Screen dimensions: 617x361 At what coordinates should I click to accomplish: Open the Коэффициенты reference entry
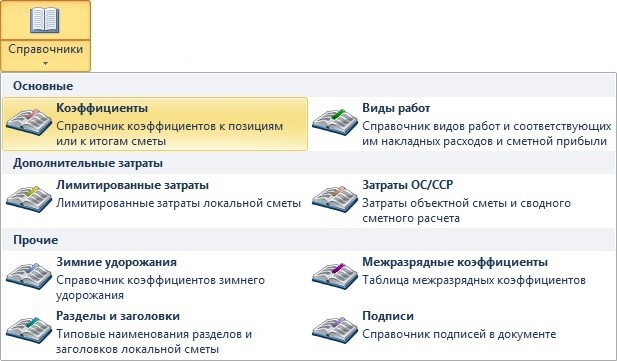(155, 124)
